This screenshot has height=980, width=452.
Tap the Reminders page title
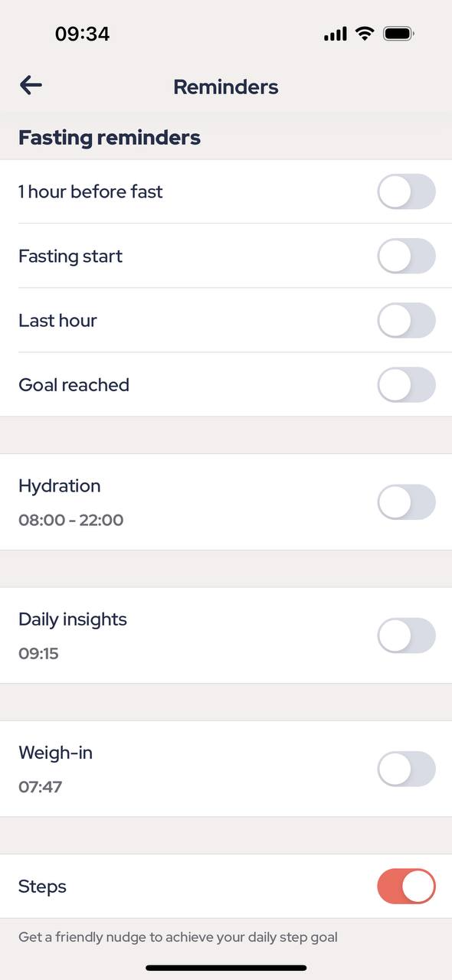226,87
